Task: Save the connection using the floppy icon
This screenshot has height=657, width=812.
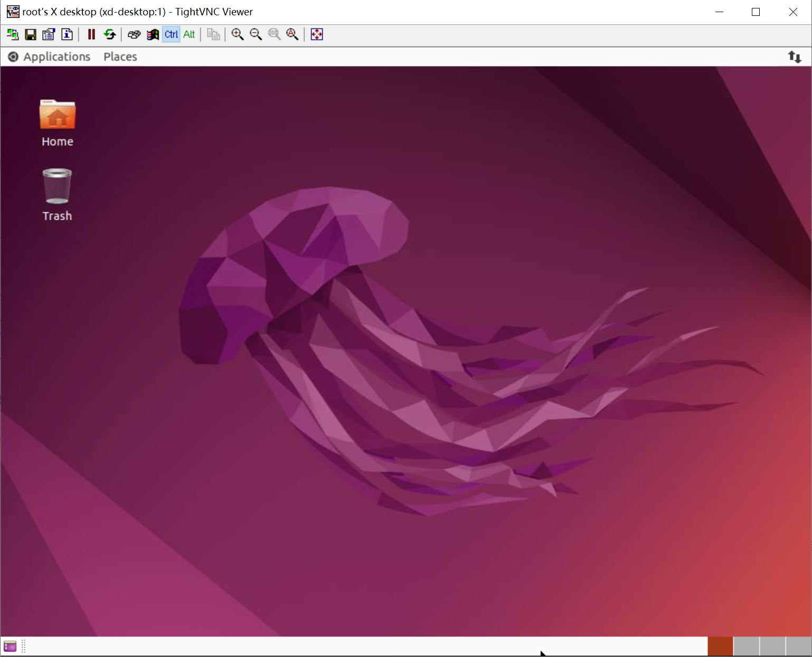Action: click(x=31, y=34)
